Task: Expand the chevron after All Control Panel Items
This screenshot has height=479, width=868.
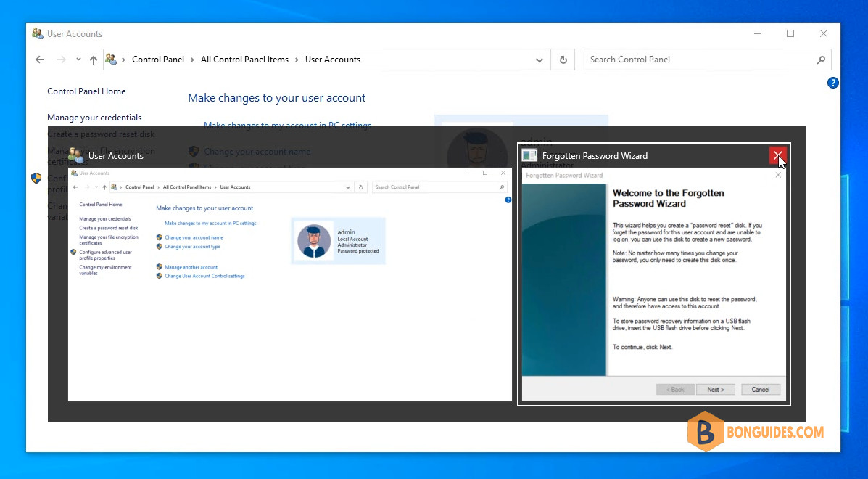Action: pyautogui.click(x=297, y=60)
